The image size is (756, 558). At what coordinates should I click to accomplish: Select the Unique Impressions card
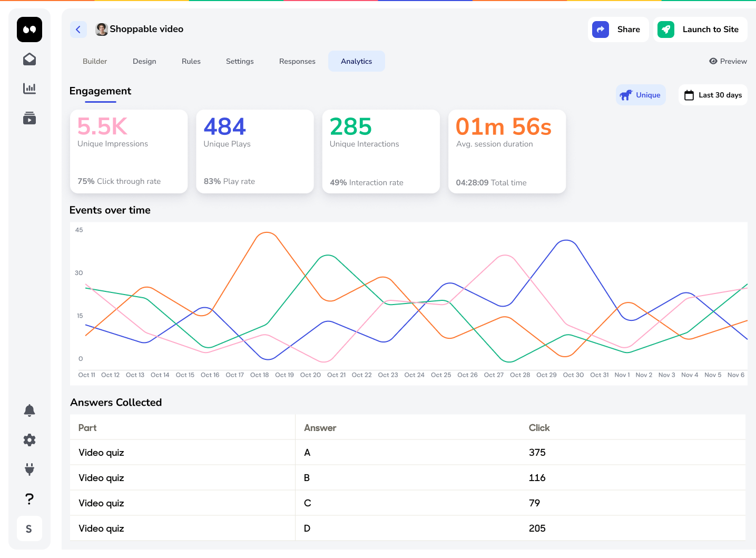(x=129, y=151)
